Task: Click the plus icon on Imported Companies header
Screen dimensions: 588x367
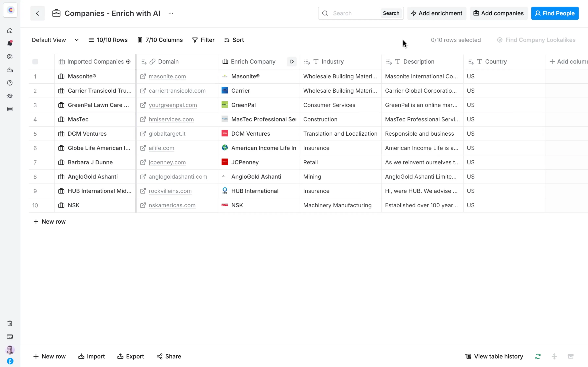Action: (x=128, y=62)
